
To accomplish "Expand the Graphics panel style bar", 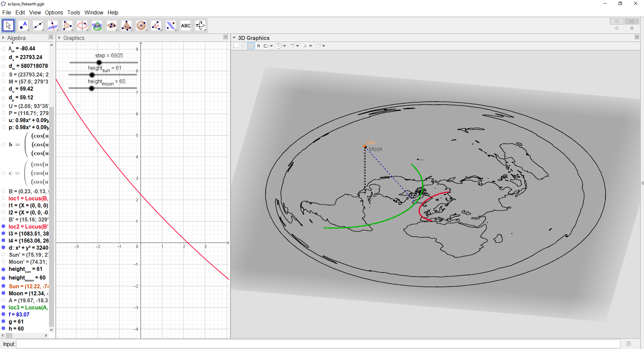I will coord(59,38).
